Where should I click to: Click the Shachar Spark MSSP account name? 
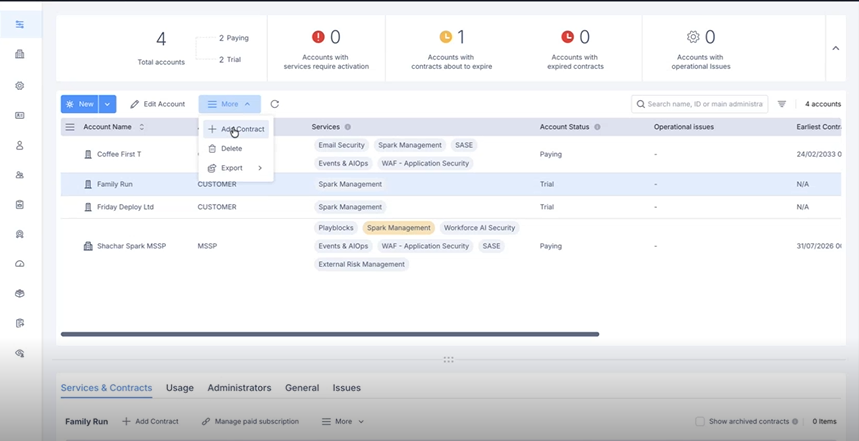pos(131,247)
